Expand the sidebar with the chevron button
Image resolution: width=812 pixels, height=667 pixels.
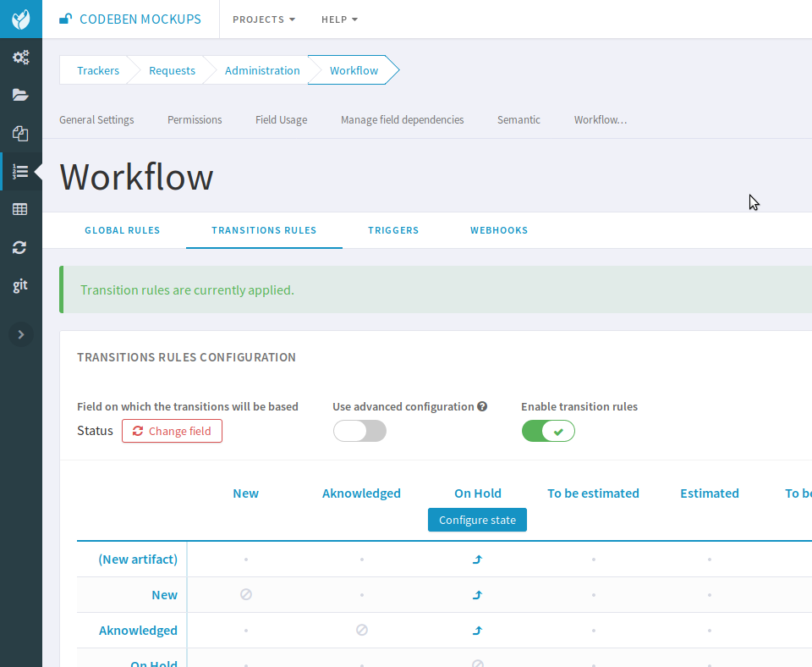coord(20,334)
